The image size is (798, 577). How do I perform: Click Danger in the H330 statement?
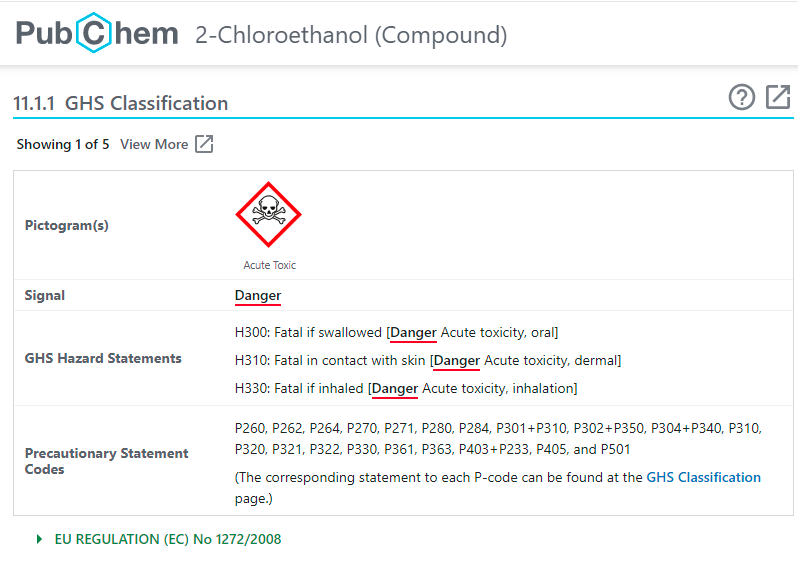(x=394, y=388)
